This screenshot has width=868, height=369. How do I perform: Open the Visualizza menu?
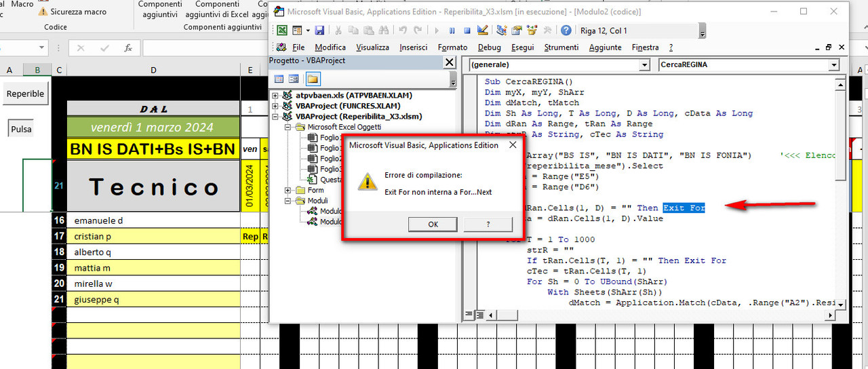tap(372, 47)
